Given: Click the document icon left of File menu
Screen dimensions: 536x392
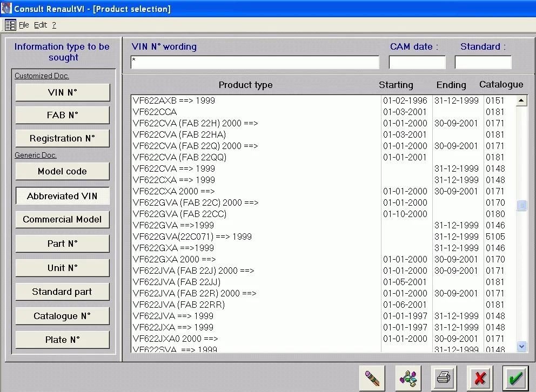Looking at the screenshot, I should [x=10, y=25].
